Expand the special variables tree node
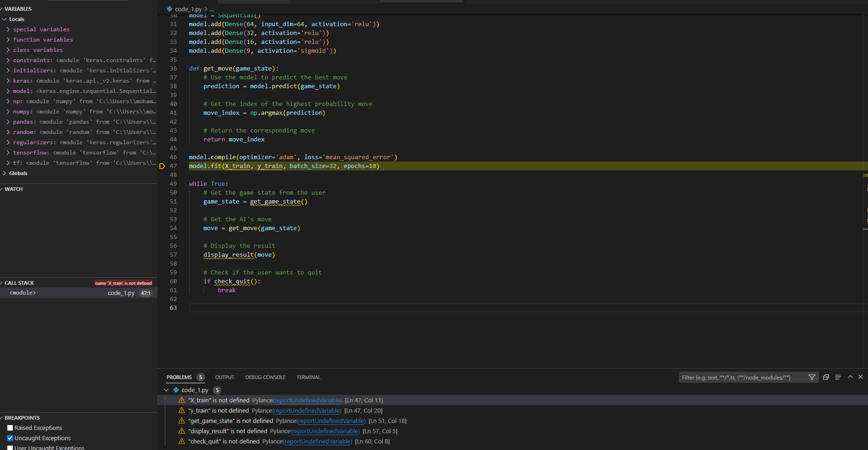The image size is (868, 450). 8,29
